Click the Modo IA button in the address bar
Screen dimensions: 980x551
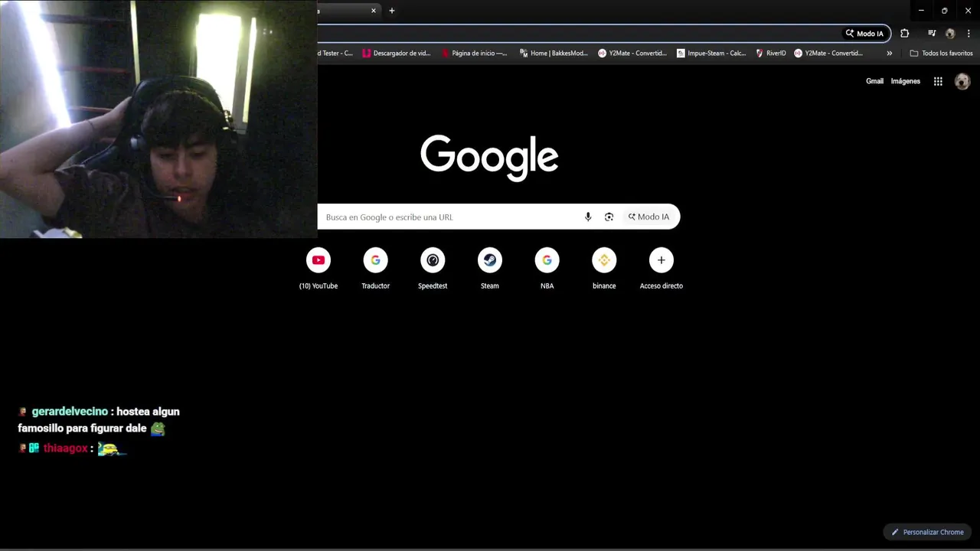coord(864,34)
